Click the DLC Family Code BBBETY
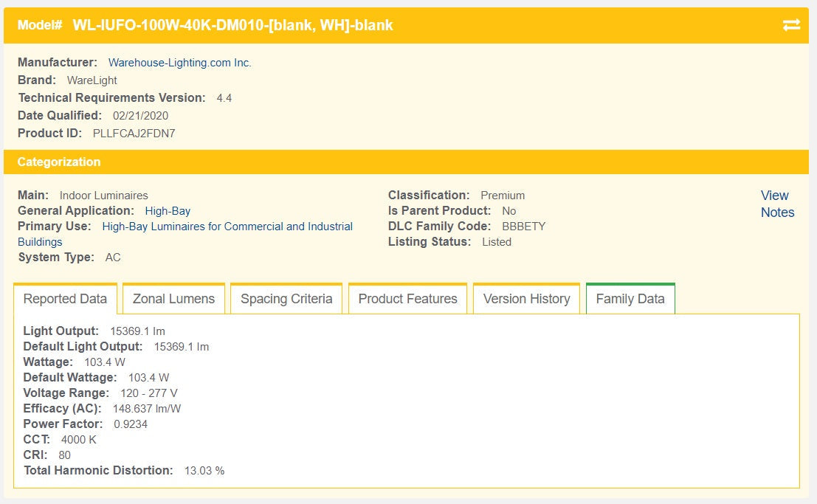The height and width of the screenshot is (504, 817). 523,227
